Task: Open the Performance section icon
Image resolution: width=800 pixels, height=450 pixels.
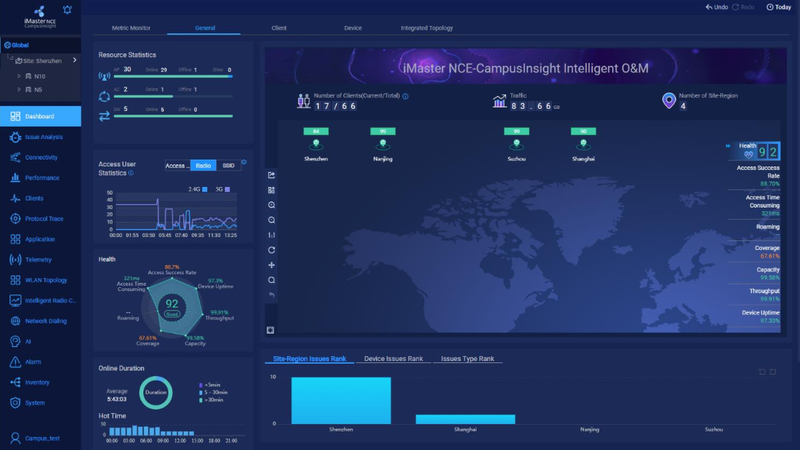Action: tap(15, 178)
